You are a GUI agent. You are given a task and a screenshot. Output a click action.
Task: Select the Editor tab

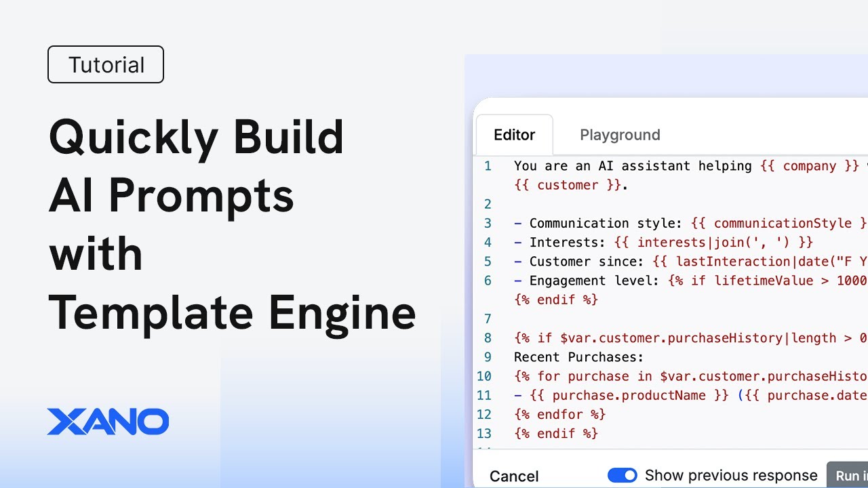tap(514, 135)
